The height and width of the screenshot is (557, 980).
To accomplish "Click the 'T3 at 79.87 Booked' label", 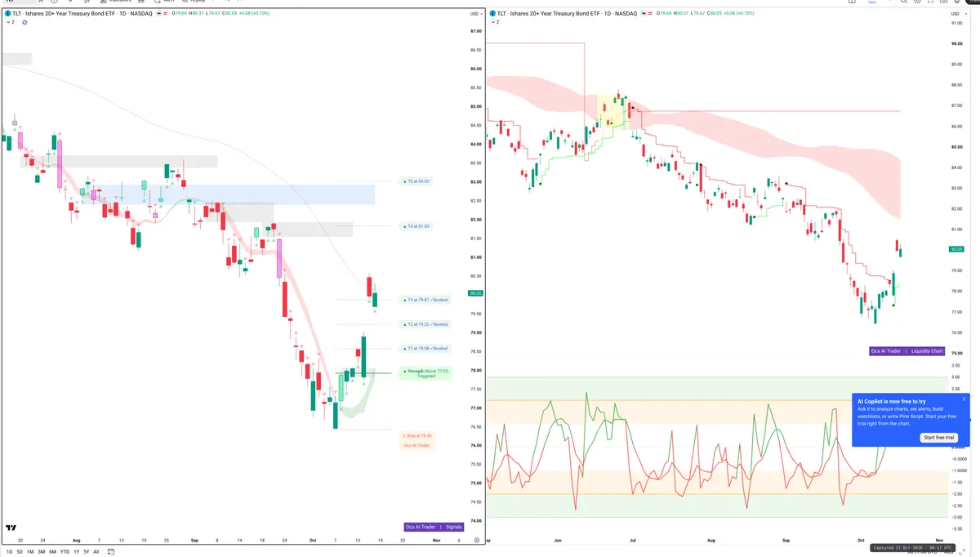I will pos(425,300).
